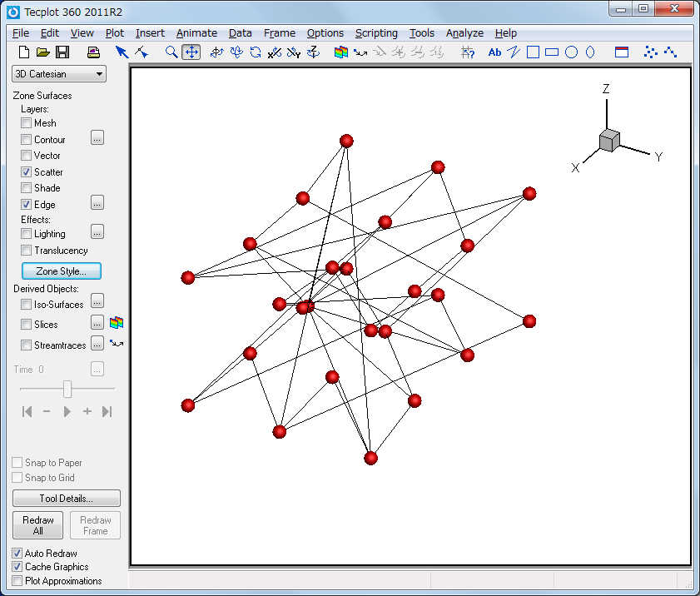Image resolution: width=700 pixels, height=596 pixels.
Task: Open Contour details ellipsis button
Action: [97, 138]
